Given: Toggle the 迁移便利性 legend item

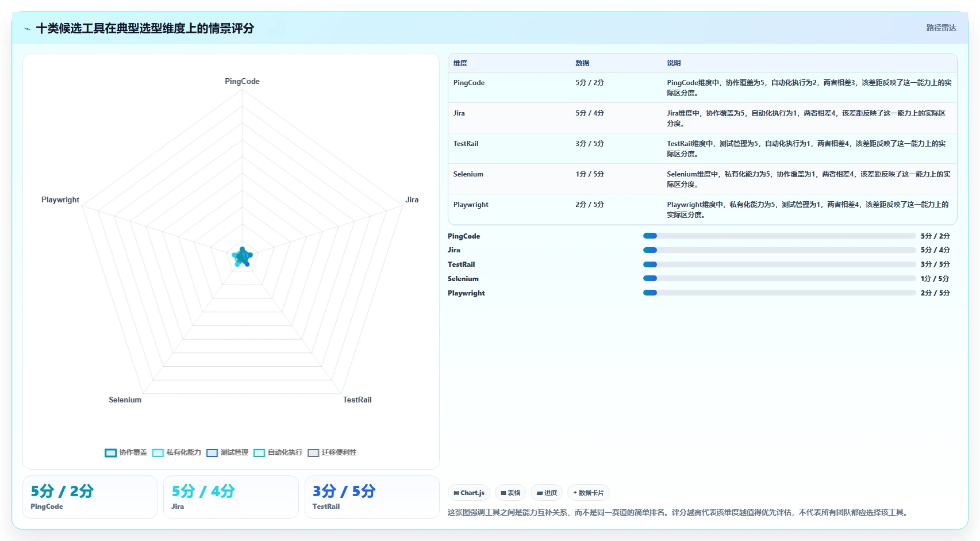Looking at the screenshot, I should [x=332, y=452].
